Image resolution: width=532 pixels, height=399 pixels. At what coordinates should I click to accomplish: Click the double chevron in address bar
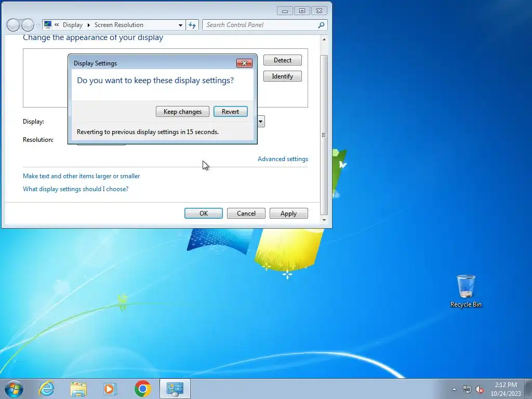coord(57,25)
